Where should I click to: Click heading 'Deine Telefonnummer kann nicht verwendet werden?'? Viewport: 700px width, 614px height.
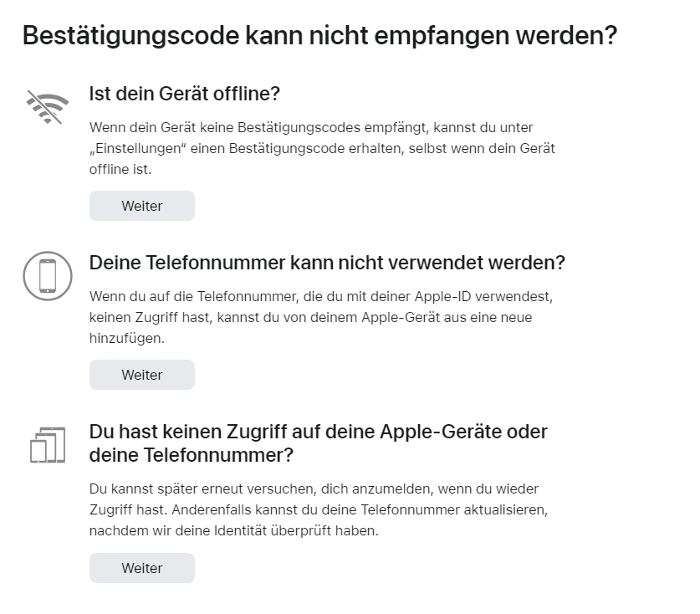click(327, 263)
